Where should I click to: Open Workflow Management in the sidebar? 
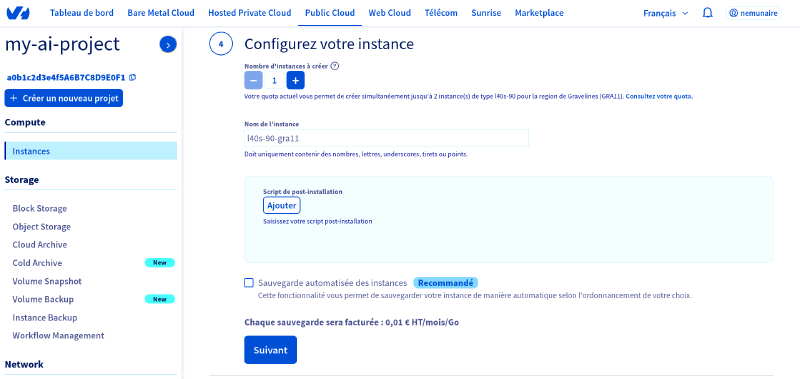pos(58,336)
